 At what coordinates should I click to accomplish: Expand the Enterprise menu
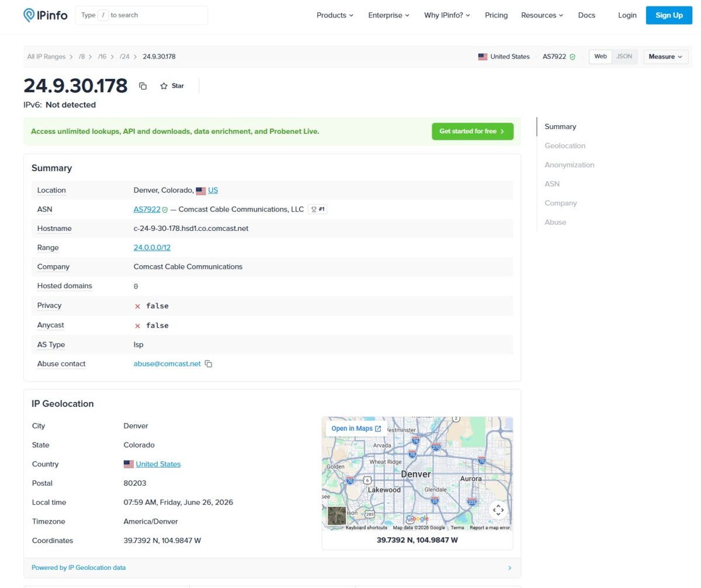point(388,15)
